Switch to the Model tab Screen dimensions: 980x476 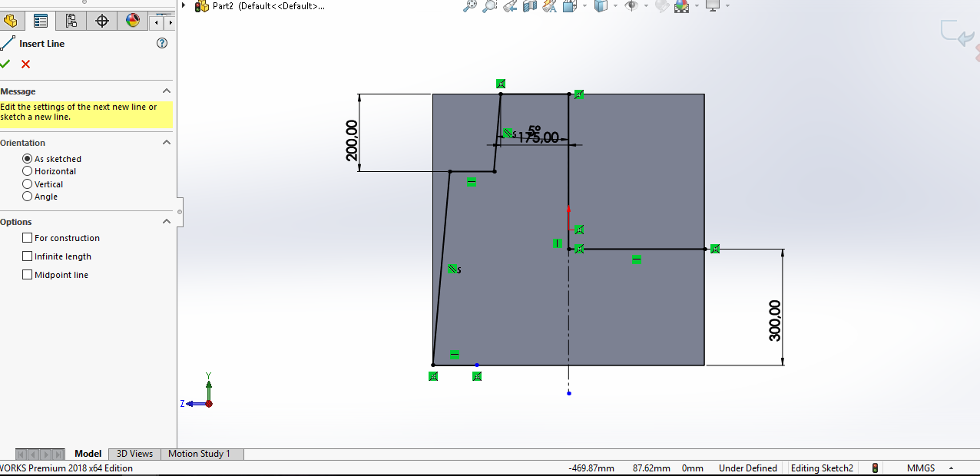(88, 454)
